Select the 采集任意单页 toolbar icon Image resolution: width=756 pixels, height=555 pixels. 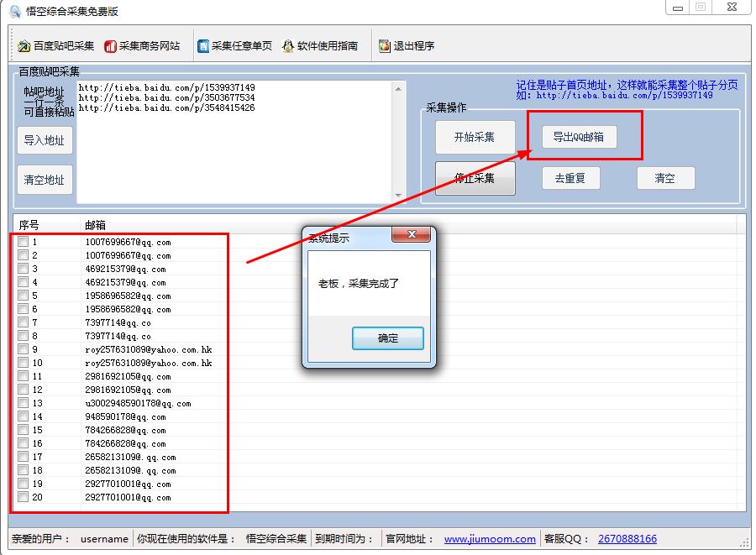point(203,46)
